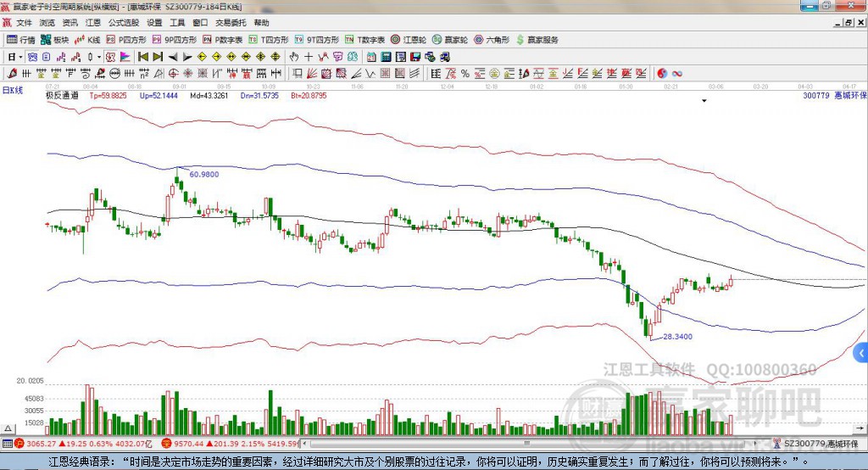Click SZ300779 惠城环保 in status bar

[821, 444]
